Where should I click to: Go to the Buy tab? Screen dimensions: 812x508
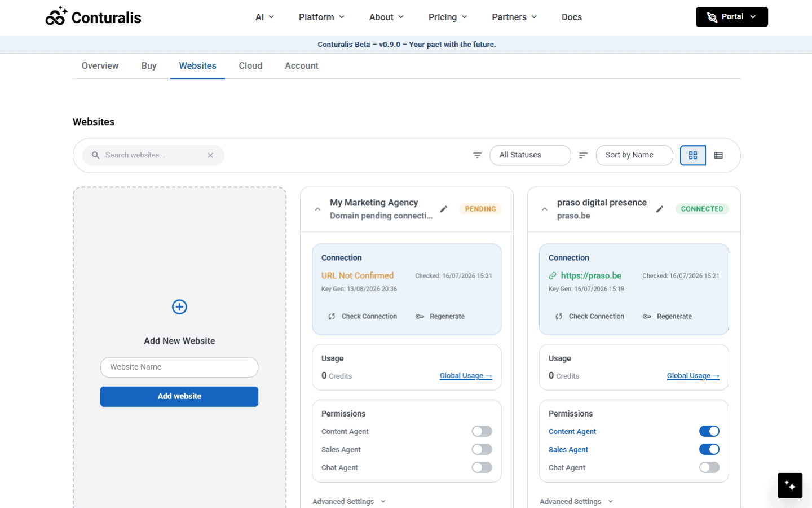click(149, 66)
